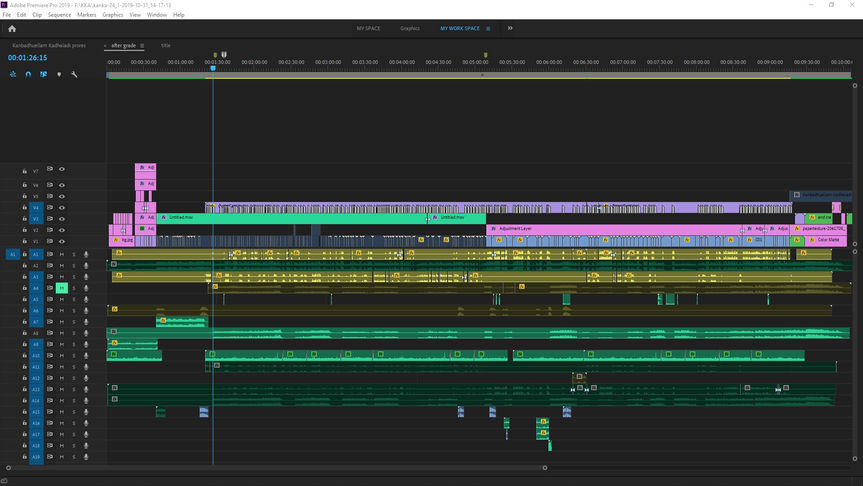Toggle sync lock on audio track A1
The image size is (863, 486).
[50, 254]
